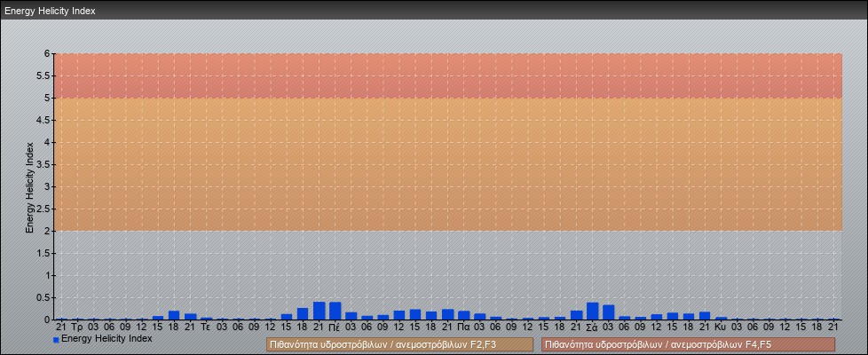Select the Κυ day label on x-axis
Screen dimensions: 868x355
click(720, 327)
